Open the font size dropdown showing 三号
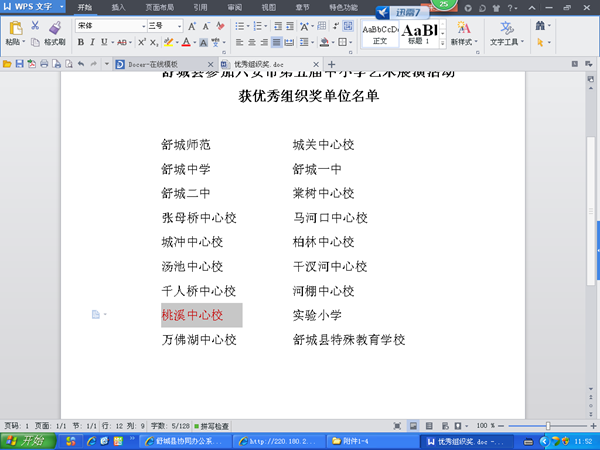The height and width of the screenshot is (450, 600). [x=167, y=26]
